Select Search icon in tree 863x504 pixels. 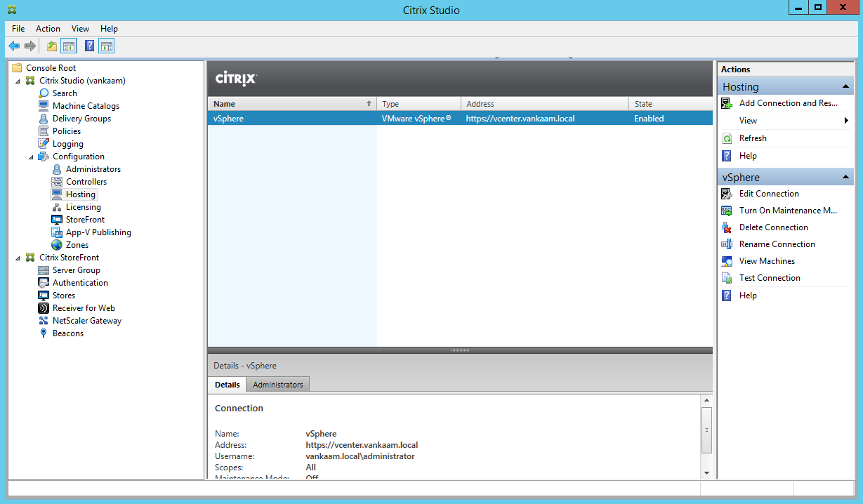tap(44, 93)
